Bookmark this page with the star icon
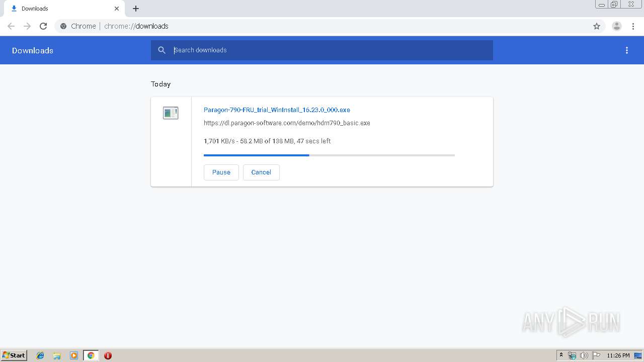The width and height of the screenshot is (644, 362). [597, 26]
